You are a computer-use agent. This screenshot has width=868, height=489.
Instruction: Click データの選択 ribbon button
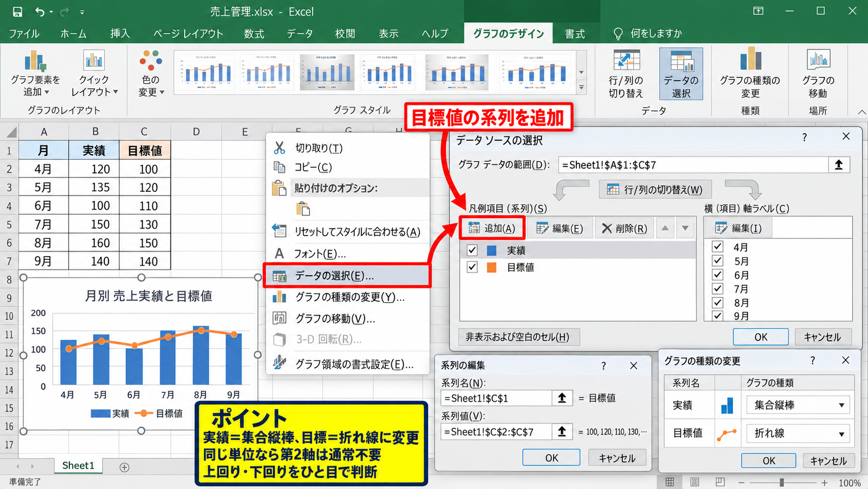coord(681,73)
